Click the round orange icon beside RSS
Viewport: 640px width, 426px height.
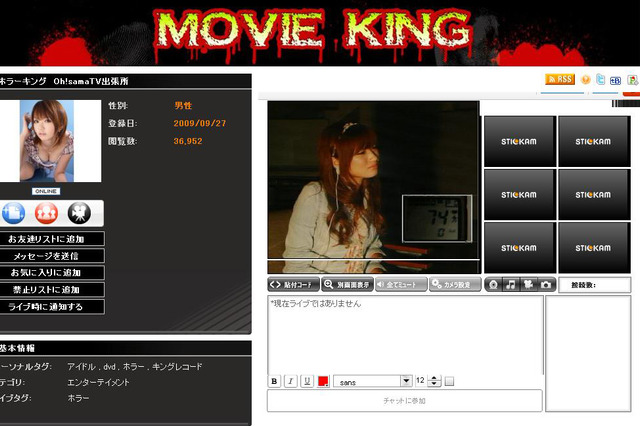[586, 80]
